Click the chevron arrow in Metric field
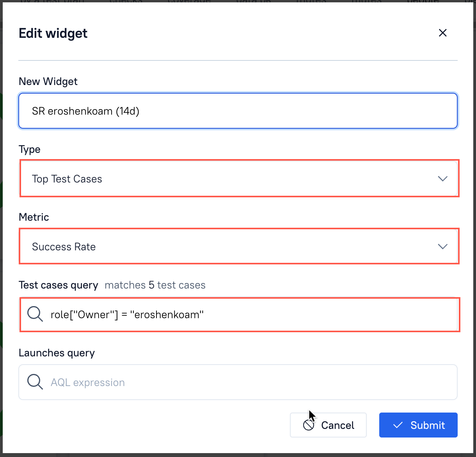 442,246
